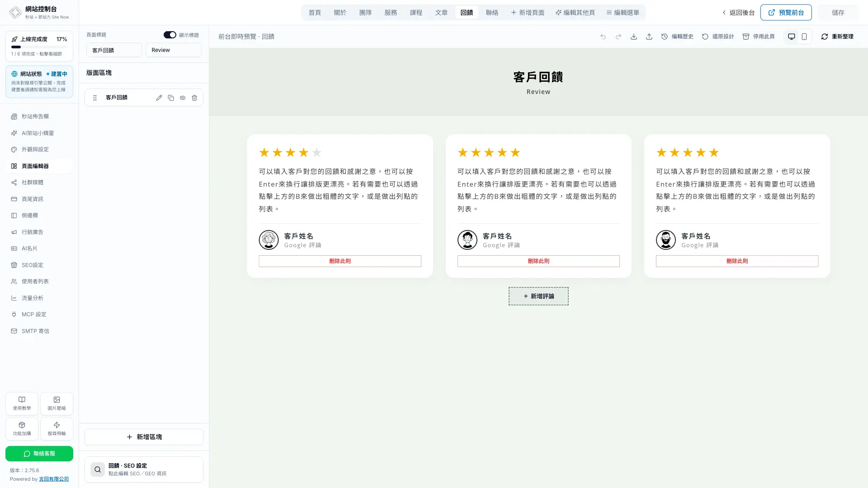
Task: Switch to 服務 page tab
Action: [x=391, y=13]
